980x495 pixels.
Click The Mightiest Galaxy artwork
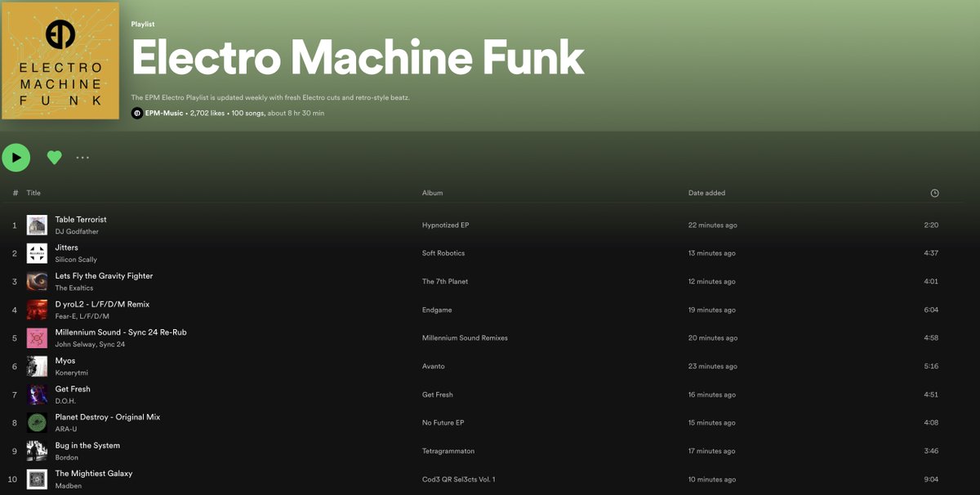point(37,479)
